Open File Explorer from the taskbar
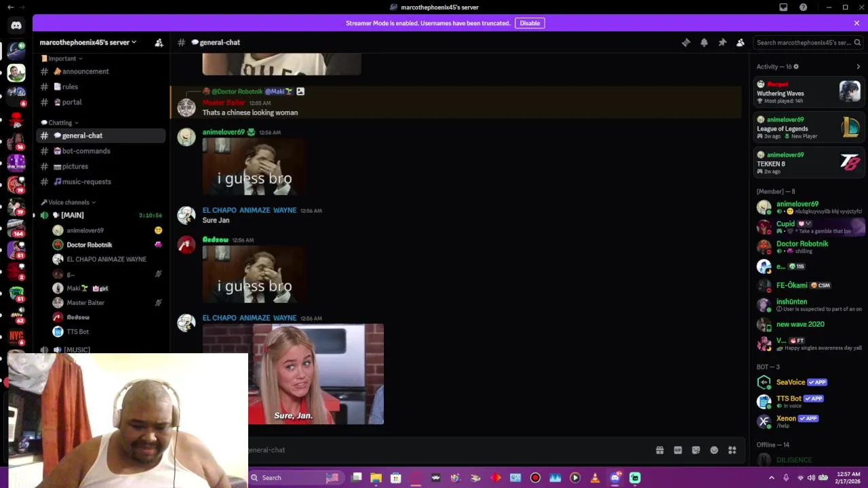Viewport: 868px width, 488px height. click(x=376, y=478)
